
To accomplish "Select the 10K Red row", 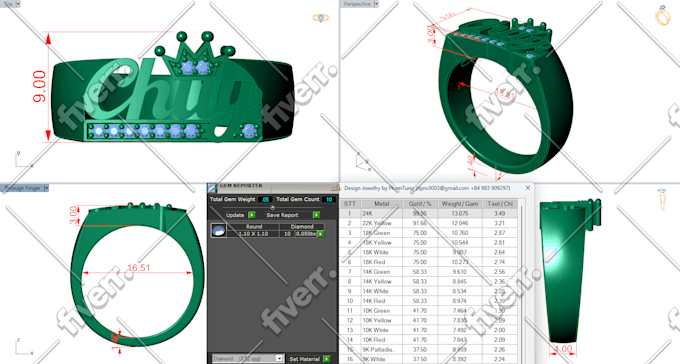I will coord(429,340).
